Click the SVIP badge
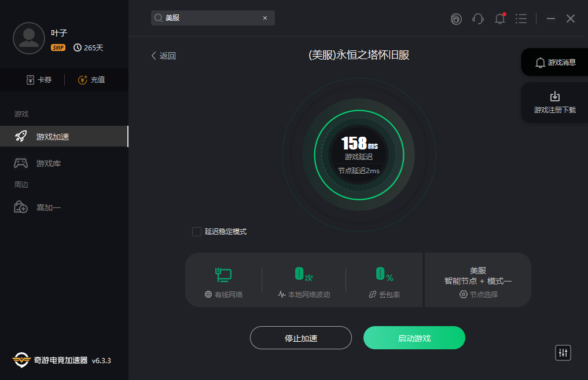The height and width of the screenshot is (380, 588). click(58, 47)
